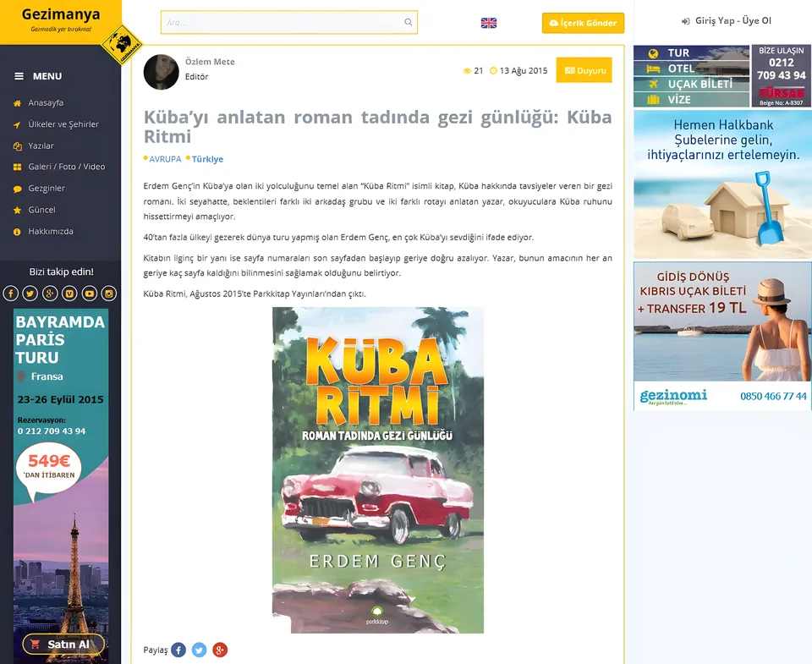Click the search magnifier icon
The height and width of the screenshot is (664, 812).
point(408,22)
